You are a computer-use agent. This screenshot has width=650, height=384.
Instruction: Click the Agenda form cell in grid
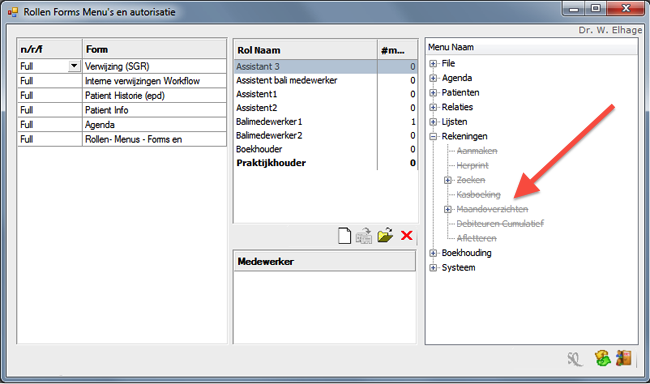pos(155,124)
